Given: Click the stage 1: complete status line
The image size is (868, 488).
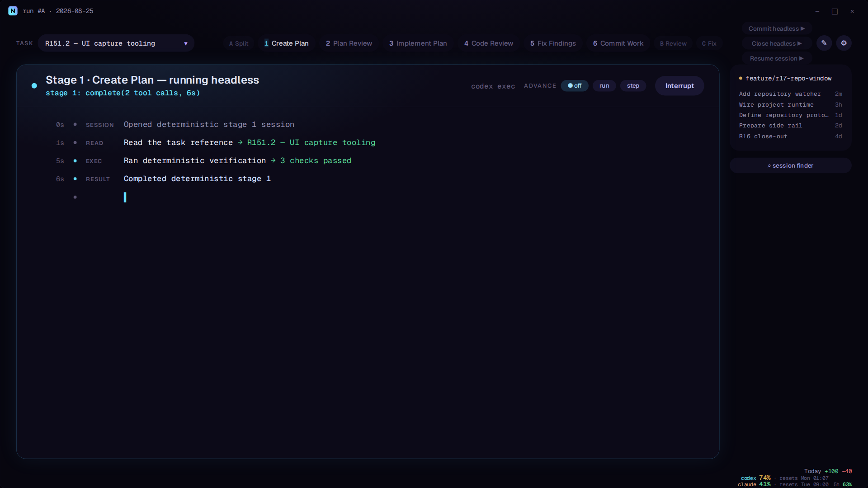Looking at the screenshot, I should (123, 93).
